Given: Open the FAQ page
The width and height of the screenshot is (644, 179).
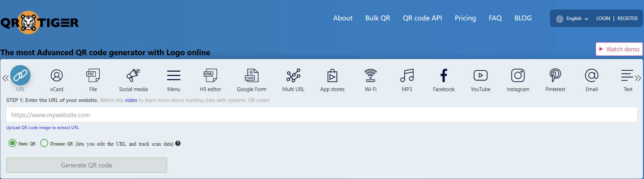Looking at the screenshot, I should 495,18.
